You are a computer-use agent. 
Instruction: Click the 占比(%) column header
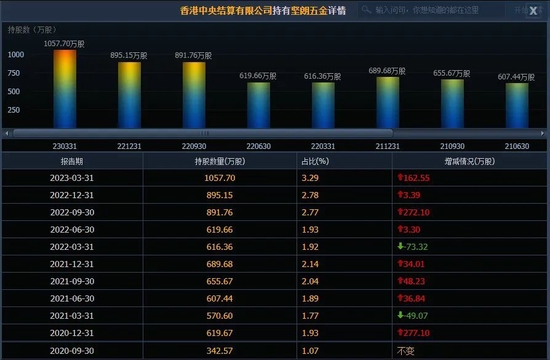(344, 161)
